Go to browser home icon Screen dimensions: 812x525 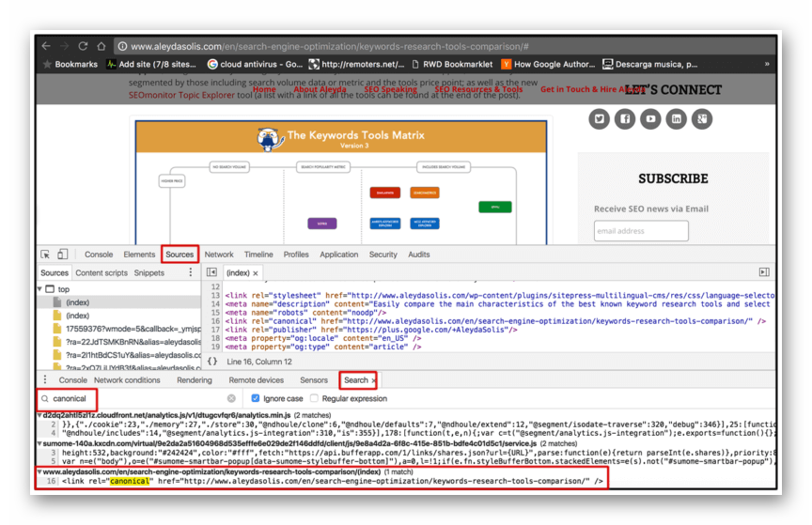tap(101, 46)
